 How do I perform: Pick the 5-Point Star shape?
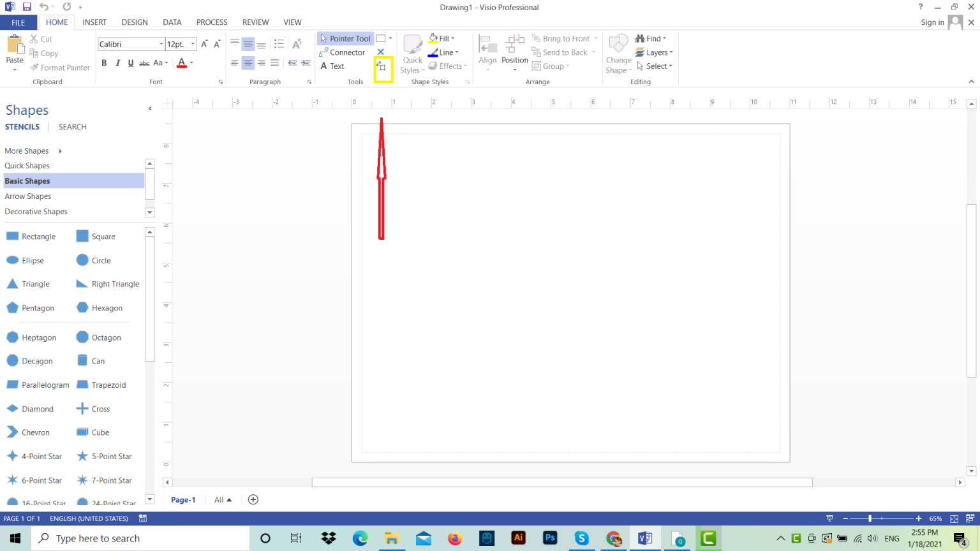click(104, 457)
